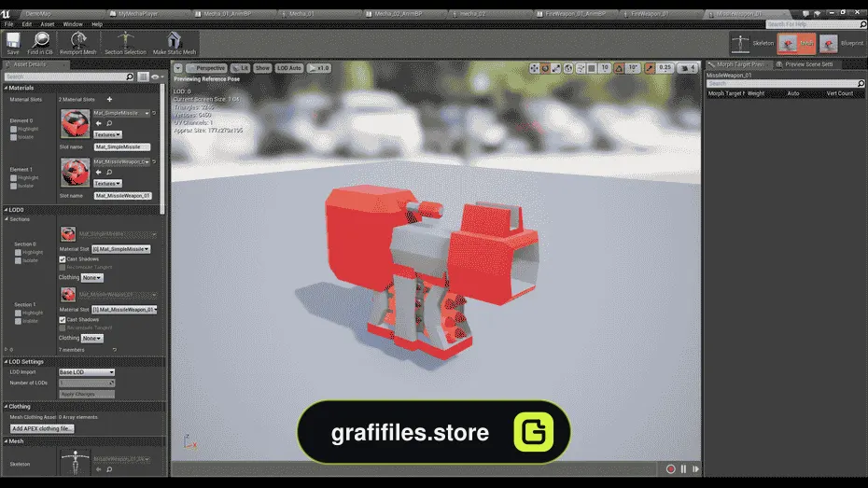Browse to skeleton asset magnifier icon
Viewport: 868px width, 488px height.
pyautogui.click(x=109, y=469)
